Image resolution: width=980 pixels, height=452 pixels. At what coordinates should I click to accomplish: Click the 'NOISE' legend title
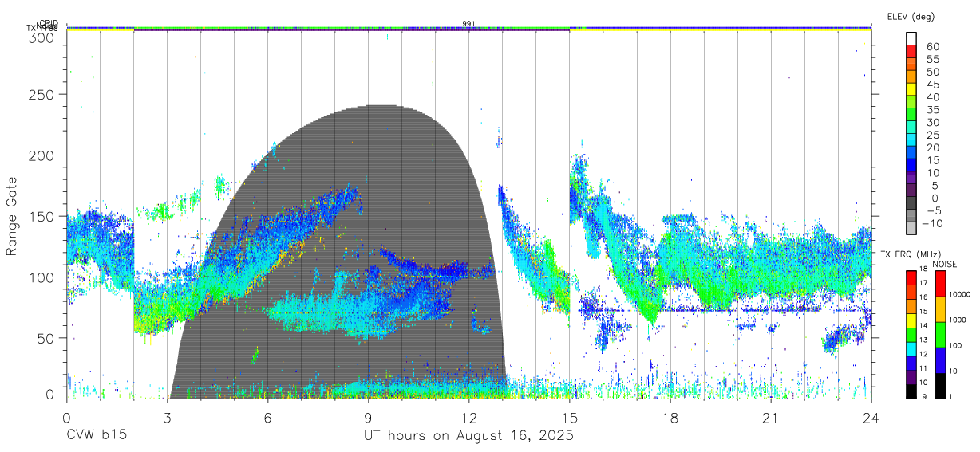click(945, 264)
